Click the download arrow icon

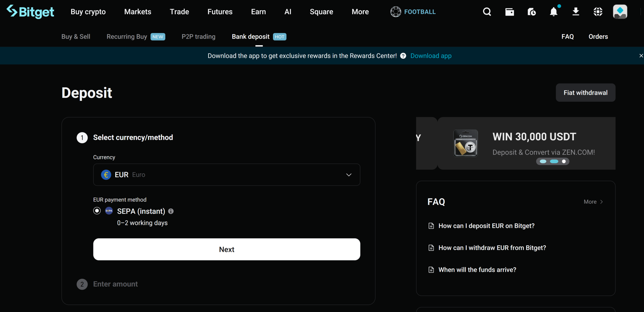576,12
